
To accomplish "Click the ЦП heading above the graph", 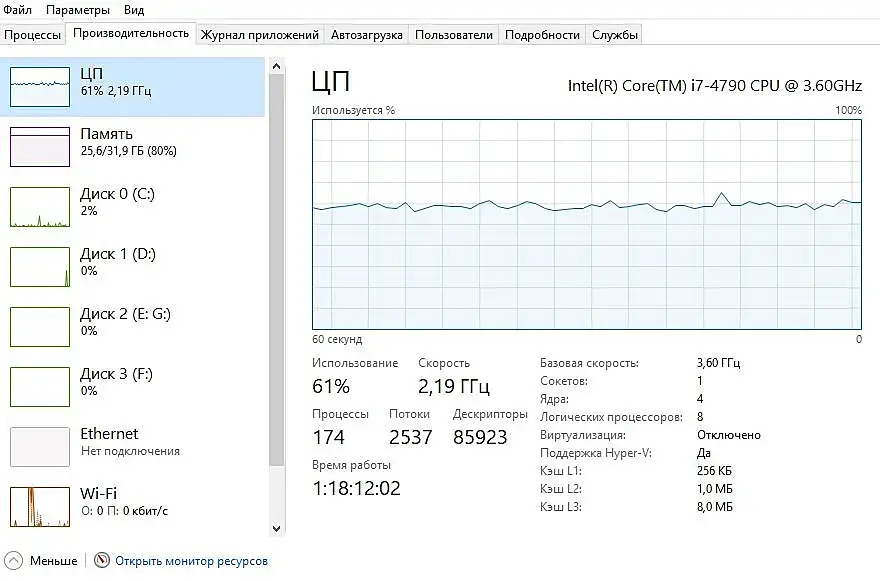I will pos(331,82).
